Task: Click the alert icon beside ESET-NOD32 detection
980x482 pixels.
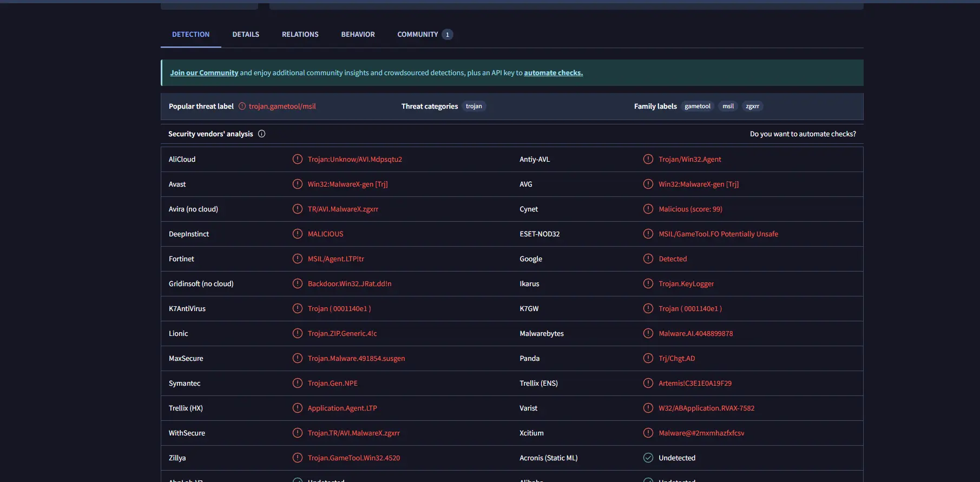Action: (x=648, y=234)
